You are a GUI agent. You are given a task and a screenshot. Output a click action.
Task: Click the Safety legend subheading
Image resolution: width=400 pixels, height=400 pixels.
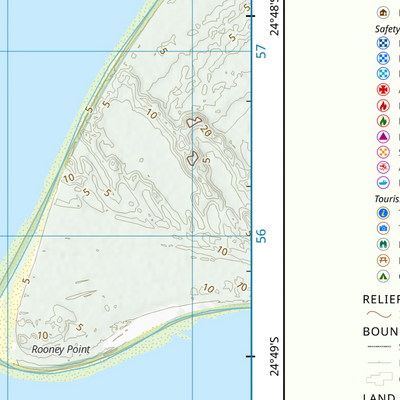[387, 29]
